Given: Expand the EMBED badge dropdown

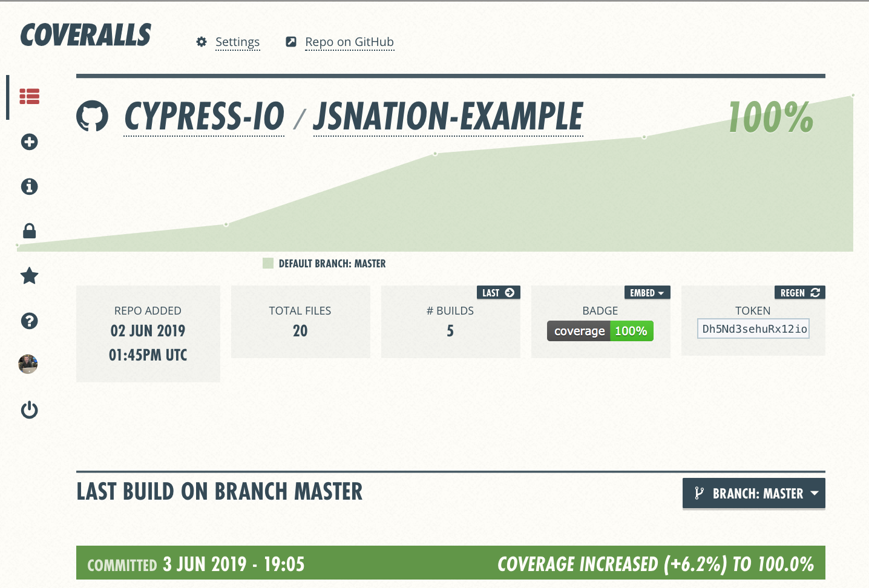Looking at the screenshot, I should [647, 293].
